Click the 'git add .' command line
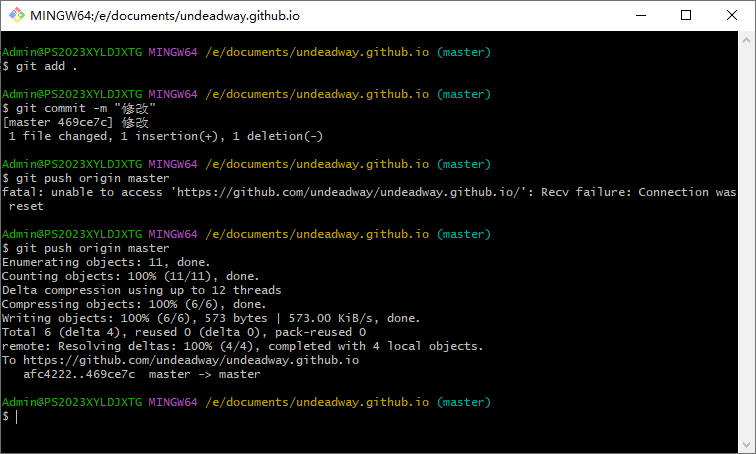 click(x=40, y=66)
